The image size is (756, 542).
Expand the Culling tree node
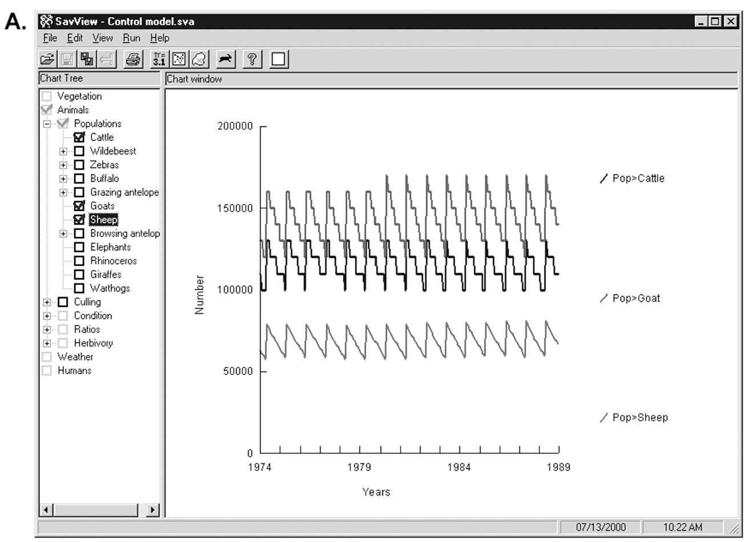click(47, 302)
